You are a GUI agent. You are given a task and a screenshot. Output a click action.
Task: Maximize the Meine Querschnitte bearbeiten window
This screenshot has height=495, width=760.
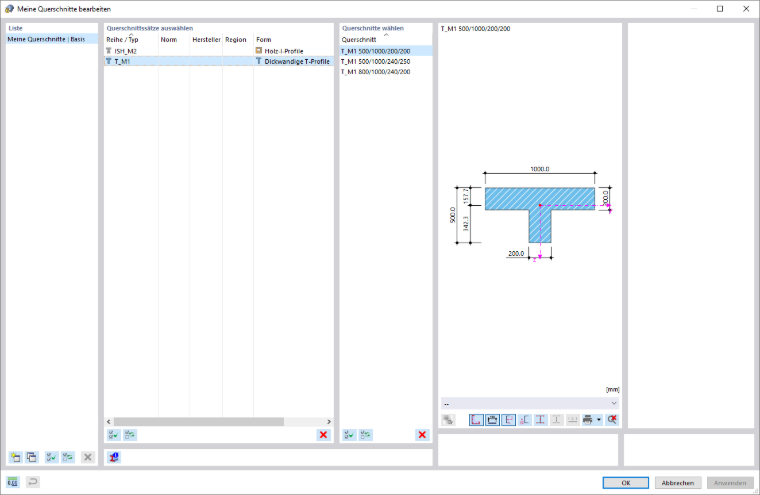[x=720, y=9]
